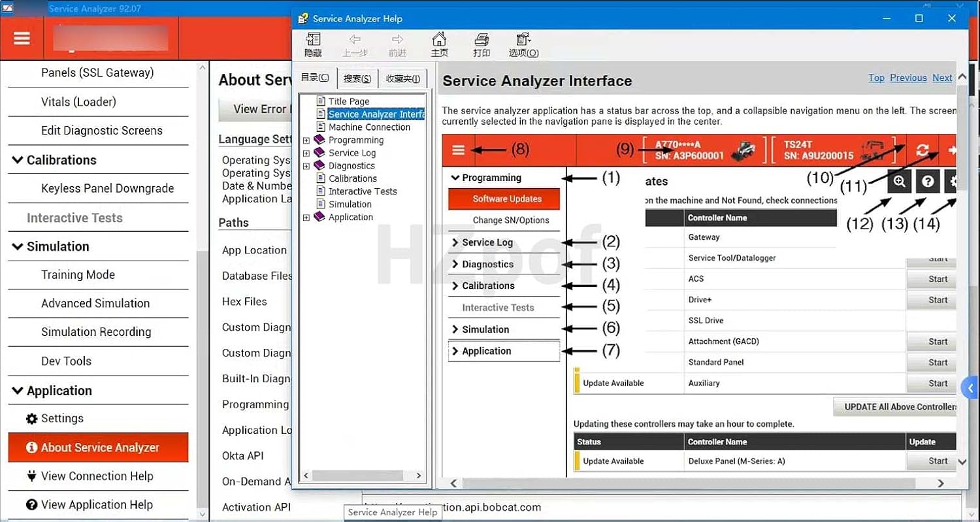The height and width of the screenshot is (522, 980).
Task: Open the Interactive Tests page in help tree
Action: [363, 191]
